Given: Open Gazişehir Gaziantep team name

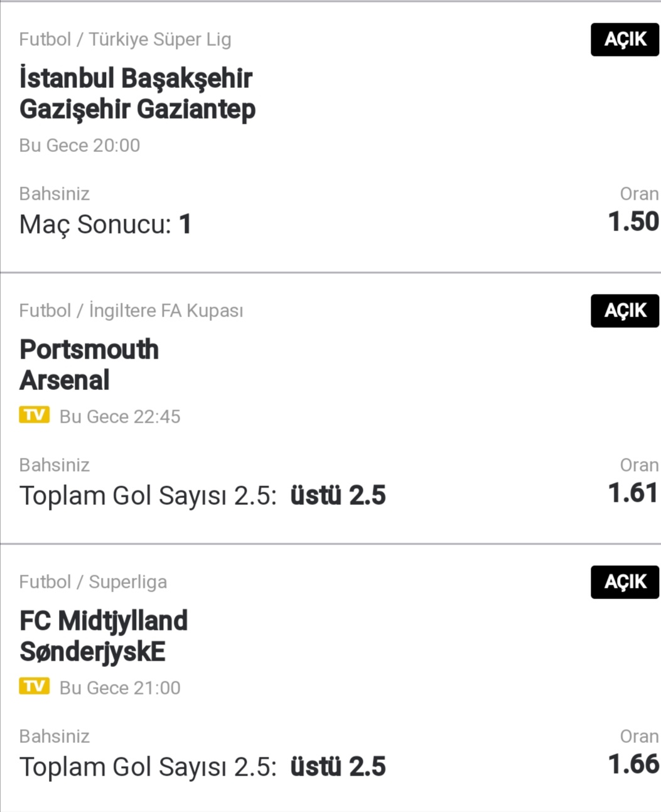Looking at the screenshot, I should point(137,110).
